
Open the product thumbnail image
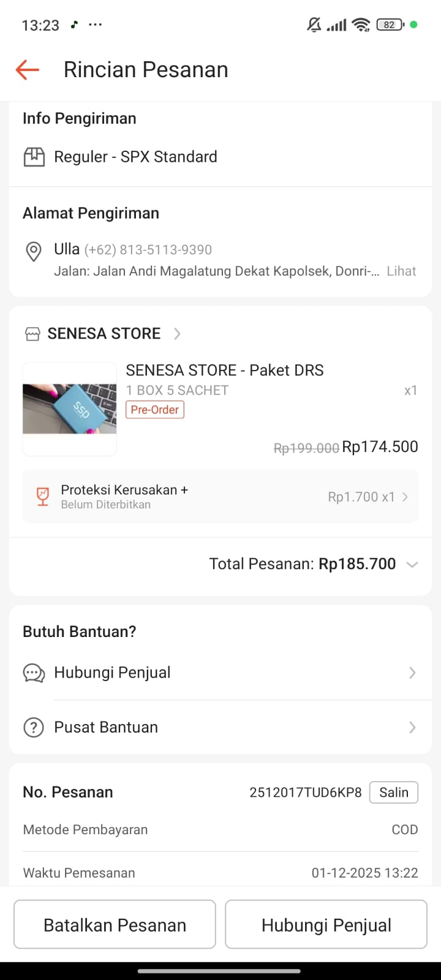70,409
